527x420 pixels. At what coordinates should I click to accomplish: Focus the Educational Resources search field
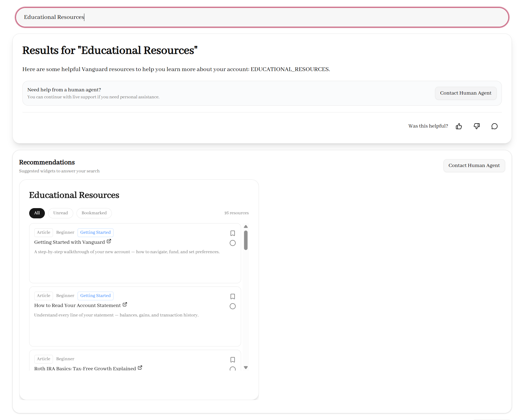(262, 17)
